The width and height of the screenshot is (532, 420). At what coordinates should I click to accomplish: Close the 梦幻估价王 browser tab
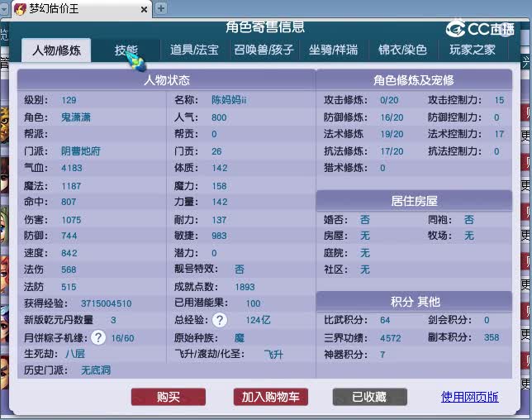144,9
